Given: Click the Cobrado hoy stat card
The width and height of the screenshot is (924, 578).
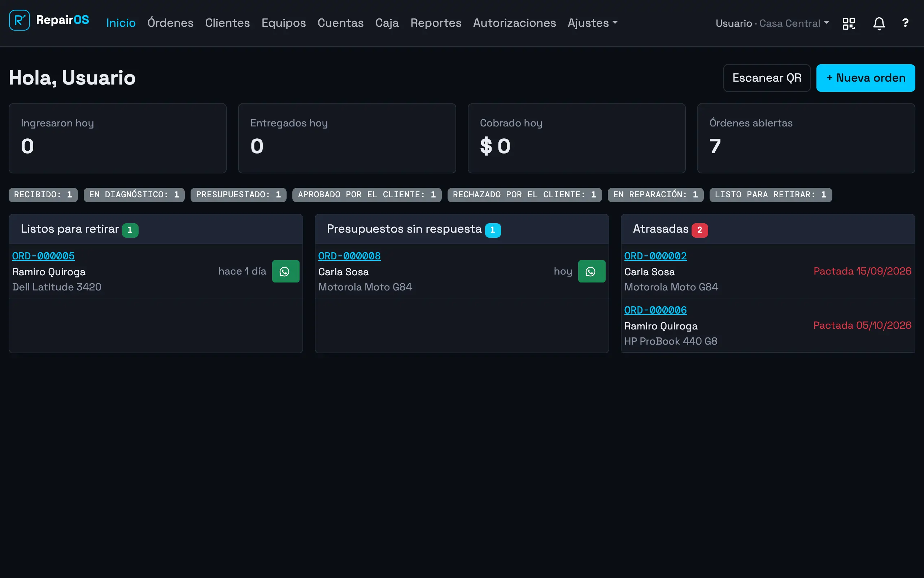Looking at the screenshot, I should (x=576, y=138).
